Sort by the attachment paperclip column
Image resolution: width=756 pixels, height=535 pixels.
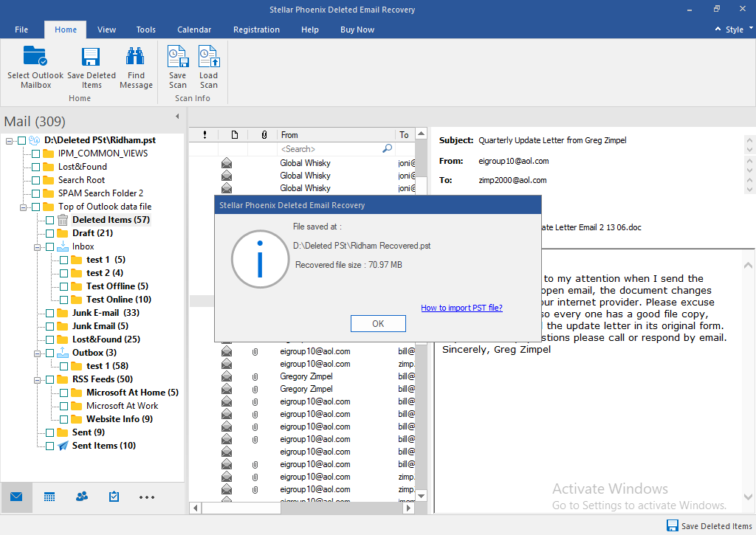coord(264,135)
